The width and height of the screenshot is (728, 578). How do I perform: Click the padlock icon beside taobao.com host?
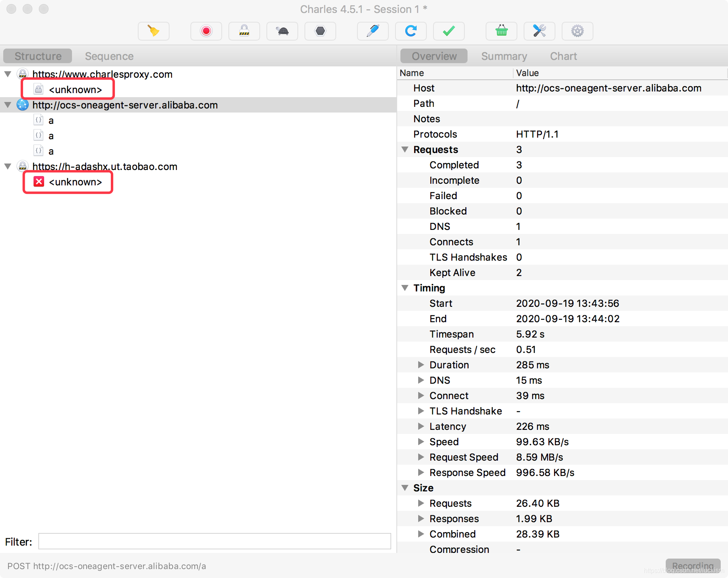pos(23,166)
